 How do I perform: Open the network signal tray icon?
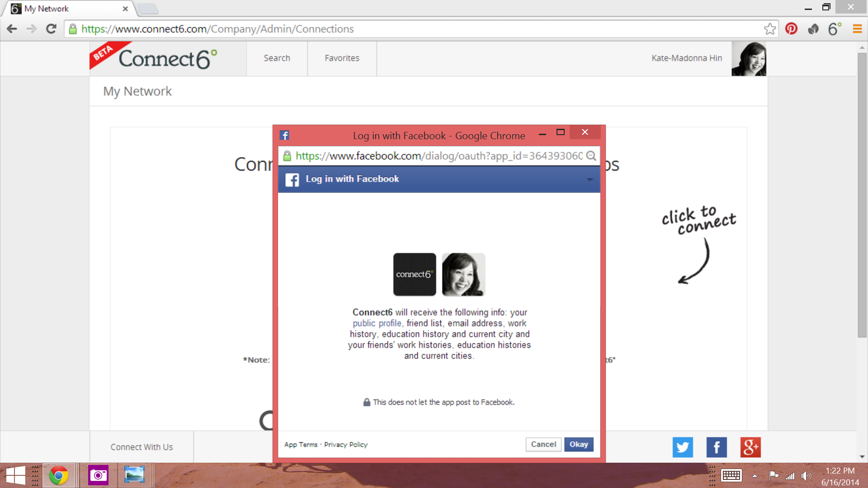(790, 476)
